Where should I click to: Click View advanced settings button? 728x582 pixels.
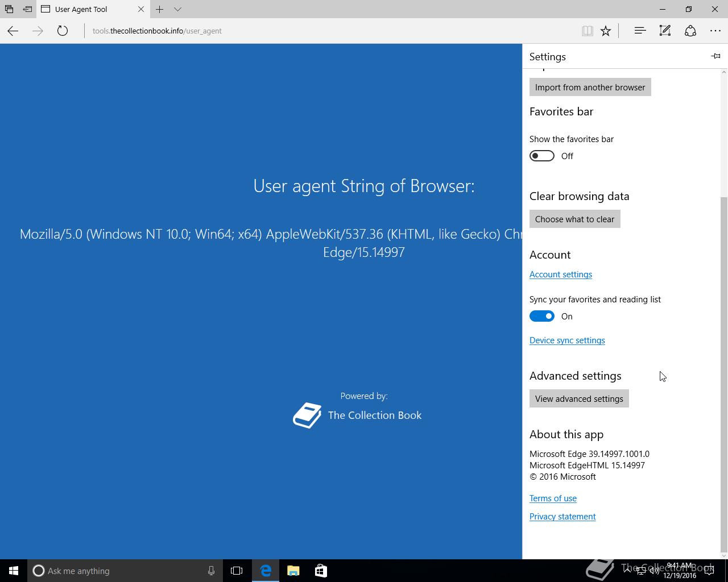[x=579, y=398]
